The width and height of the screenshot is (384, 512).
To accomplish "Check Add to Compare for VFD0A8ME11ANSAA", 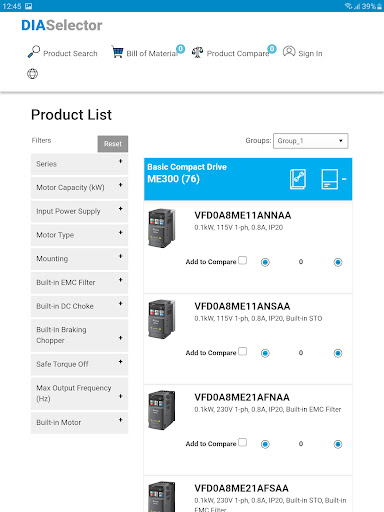I will pos(243,351).
